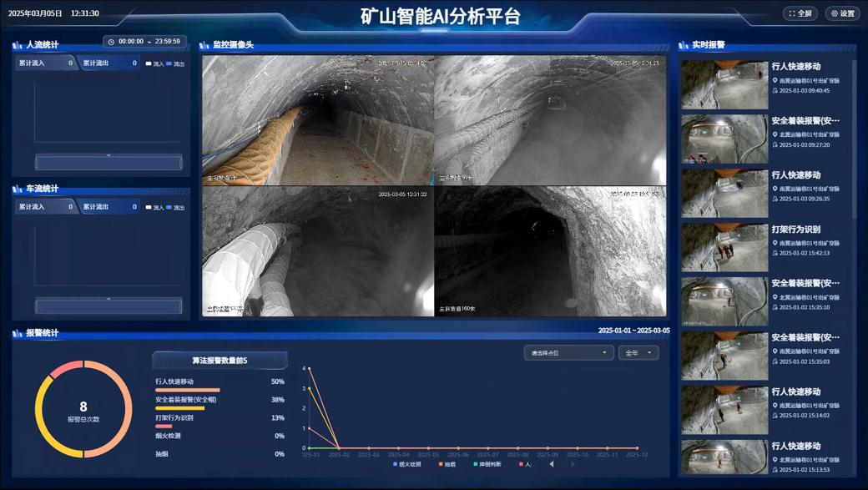The height and width of the screenshot is (490, 868).
Task: Go to previous legend page with left arrow
Action: coord(552,464)
